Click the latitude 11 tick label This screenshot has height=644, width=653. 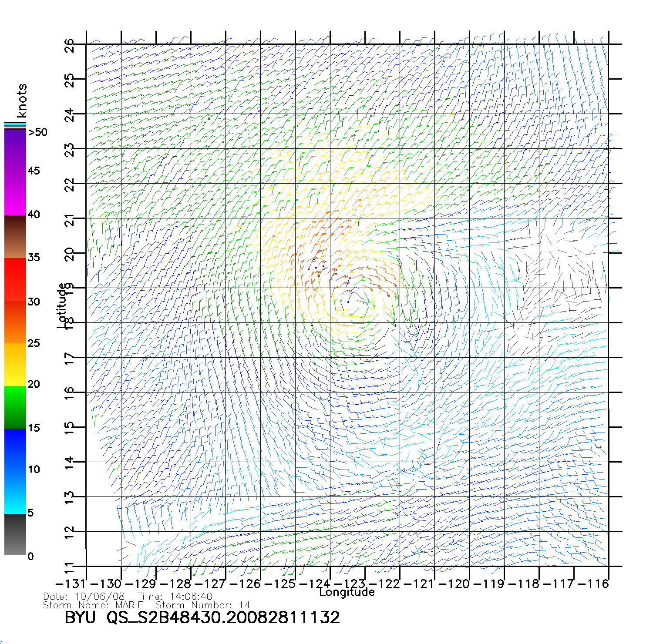coord(70,568)
